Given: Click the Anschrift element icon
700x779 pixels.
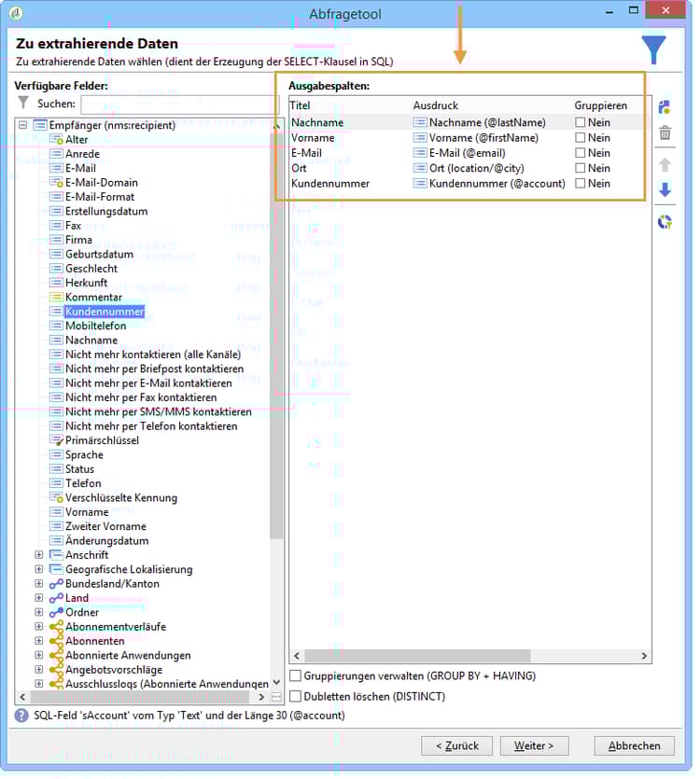Looking at the screenshot, I should pyautogui.click(x=56, y=555).
